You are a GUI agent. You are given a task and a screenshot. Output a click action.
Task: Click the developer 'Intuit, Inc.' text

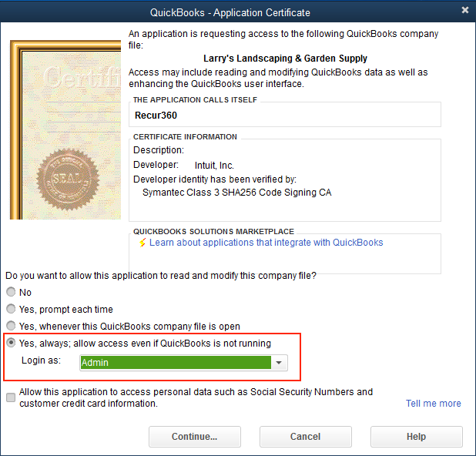click(214, 165)
